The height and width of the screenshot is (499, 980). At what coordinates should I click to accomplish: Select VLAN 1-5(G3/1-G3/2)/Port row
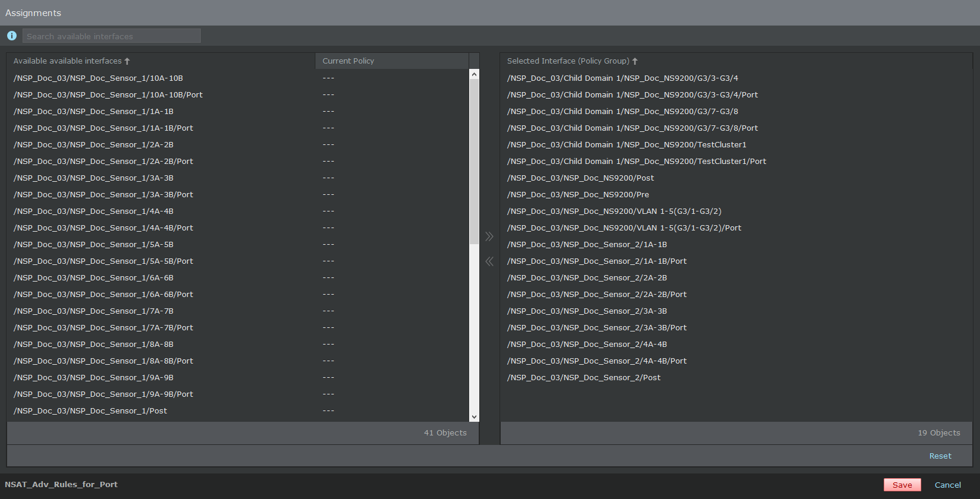(736, 228)
